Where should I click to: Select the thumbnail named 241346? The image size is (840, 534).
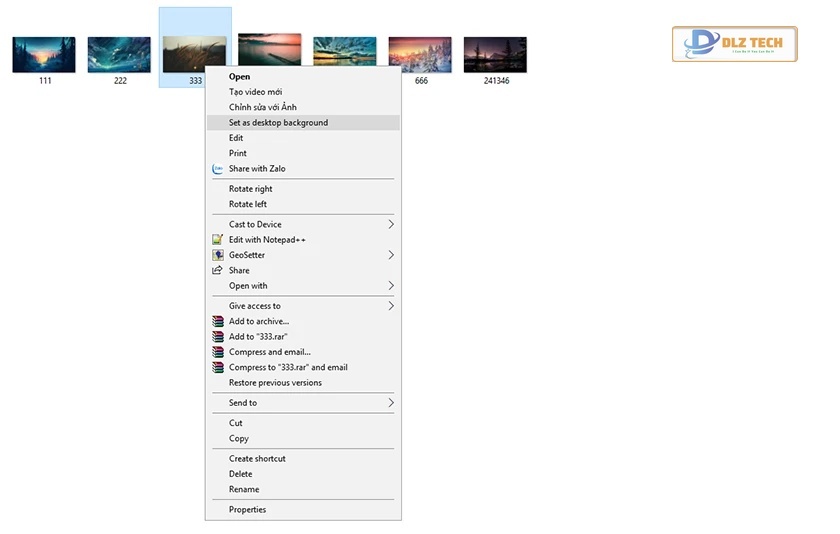(495, 55)
